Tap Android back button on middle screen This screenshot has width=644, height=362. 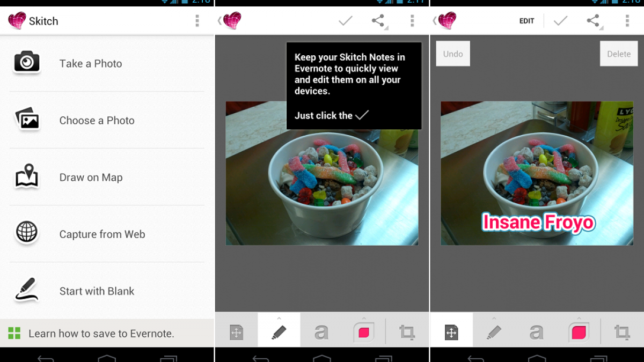tap(261, 358)
